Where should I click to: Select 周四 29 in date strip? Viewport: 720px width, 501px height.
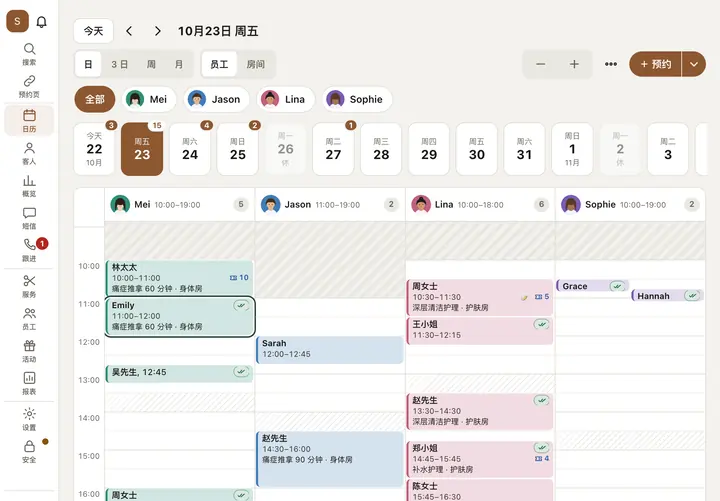(x=429, y=149)
